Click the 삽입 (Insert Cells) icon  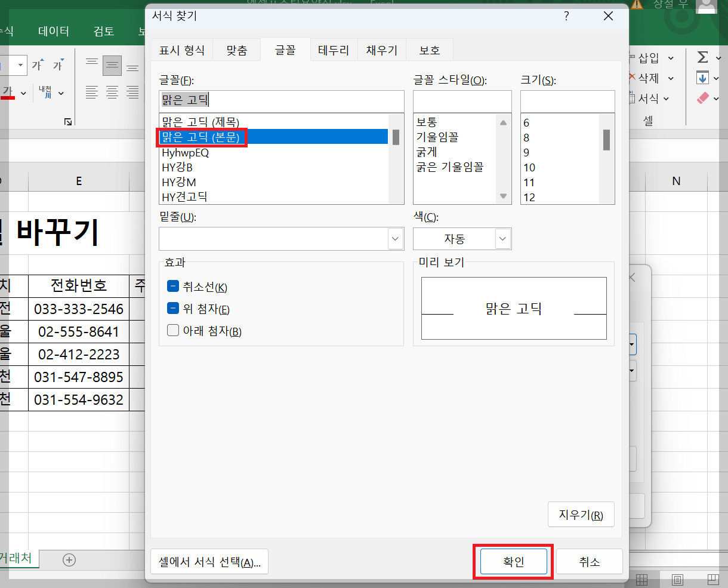(x=647, y=57)
